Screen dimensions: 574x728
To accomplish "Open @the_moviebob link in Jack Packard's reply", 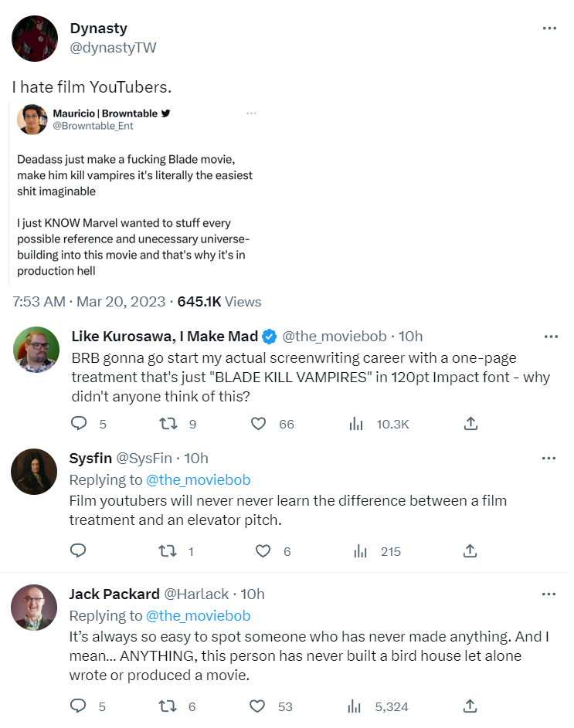I will (x=199, y=615).
